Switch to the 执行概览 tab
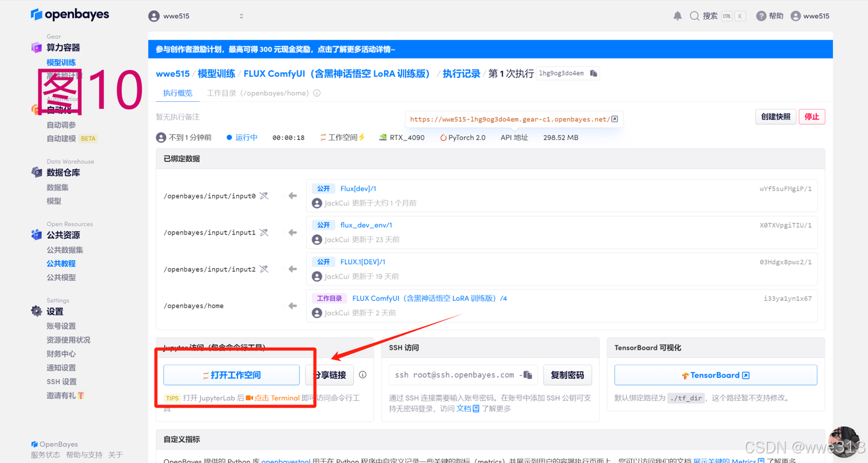 177,93
